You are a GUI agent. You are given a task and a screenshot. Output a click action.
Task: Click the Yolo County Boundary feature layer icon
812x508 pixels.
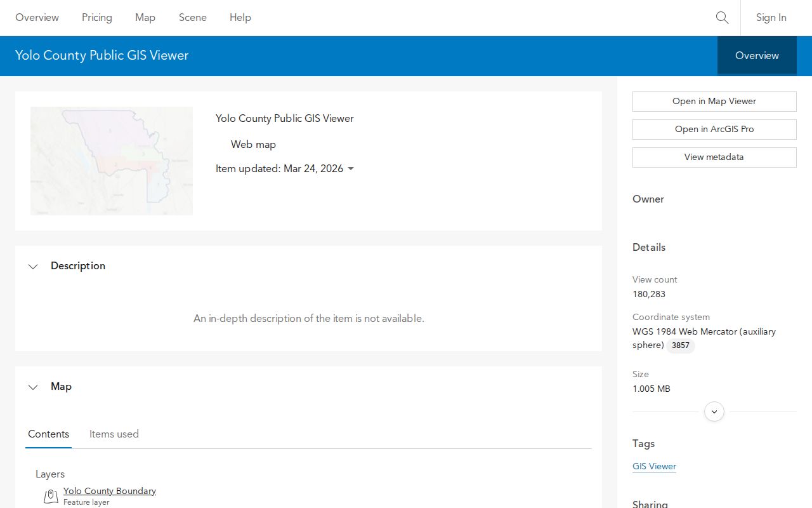[51, 497]
